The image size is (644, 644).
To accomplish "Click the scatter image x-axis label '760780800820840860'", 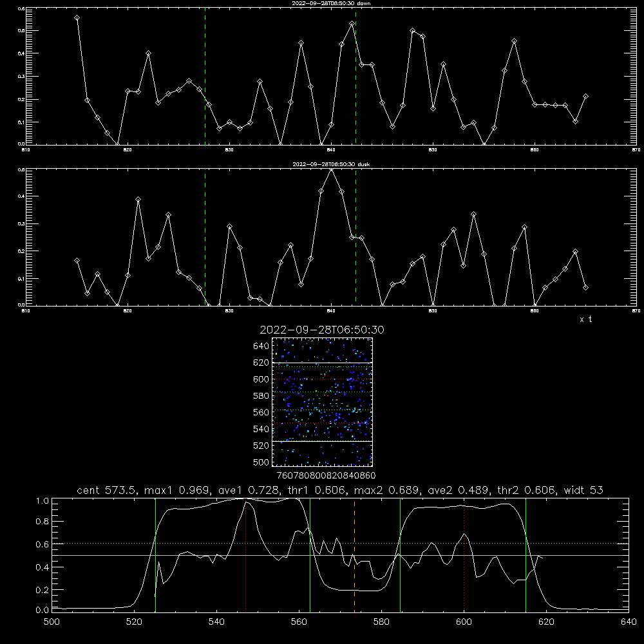I will point(326,475).
